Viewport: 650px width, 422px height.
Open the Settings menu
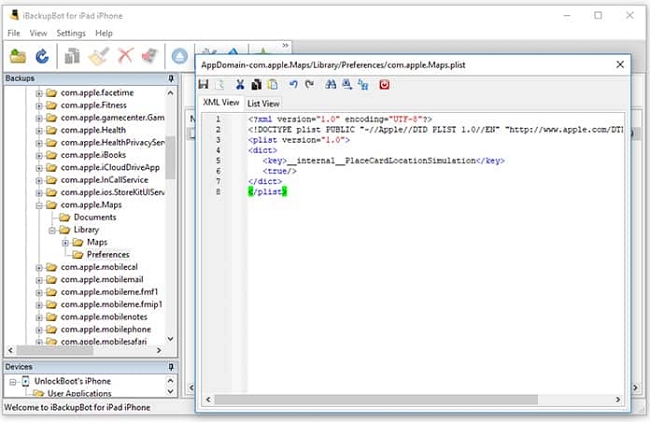(71, 33)
